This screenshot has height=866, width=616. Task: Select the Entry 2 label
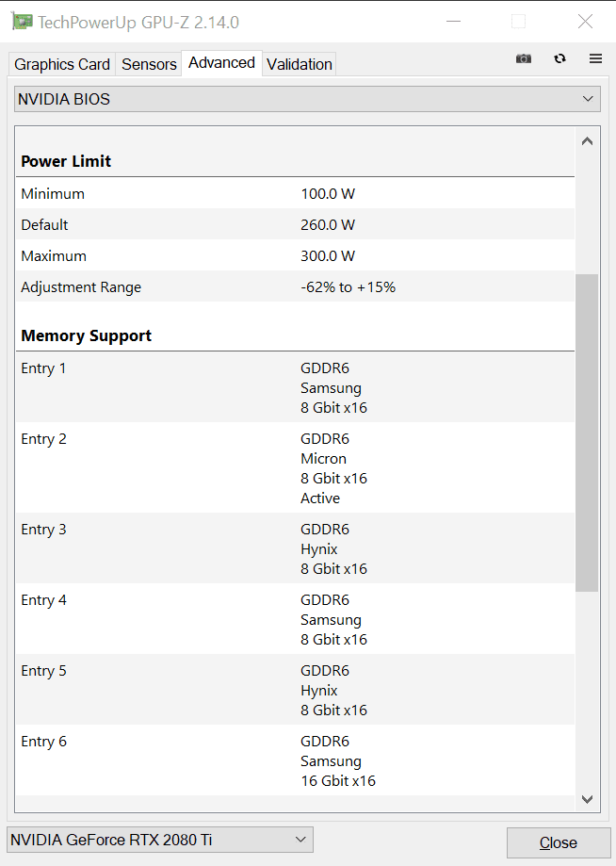(43, 439)
